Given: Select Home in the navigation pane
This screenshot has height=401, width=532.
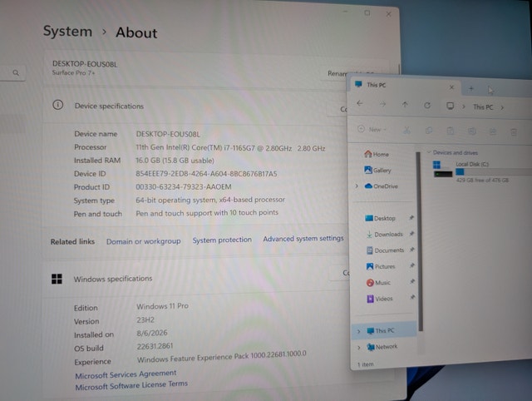Looking at the screenshot, I should pos(377,154).
